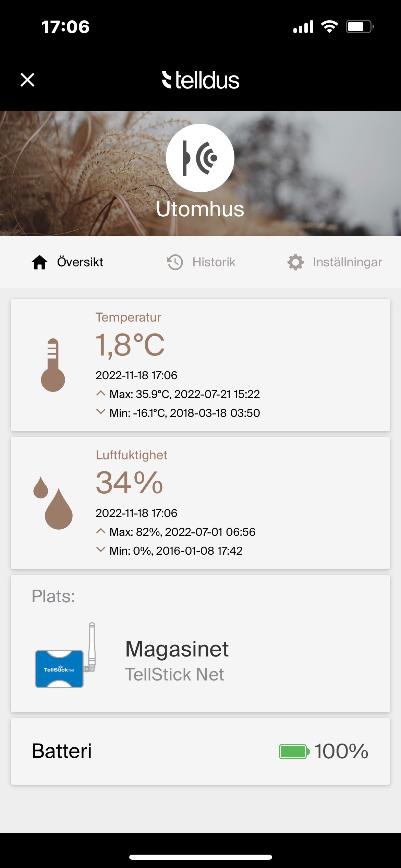Screen dimensions: 401x868
Task: Tap the 34% humidity value
Action: coord(129,483)
